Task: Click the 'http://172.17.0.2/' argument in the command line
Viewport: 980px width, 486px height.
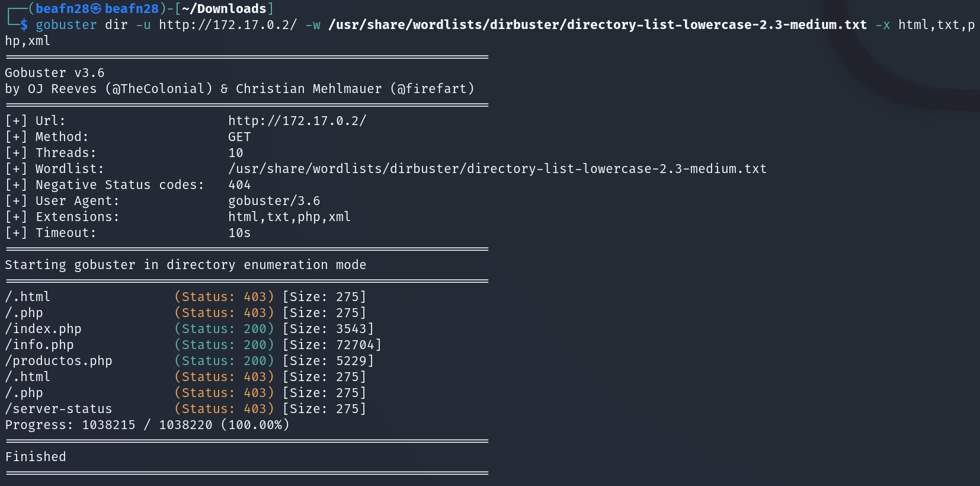Action: point(228,25)
